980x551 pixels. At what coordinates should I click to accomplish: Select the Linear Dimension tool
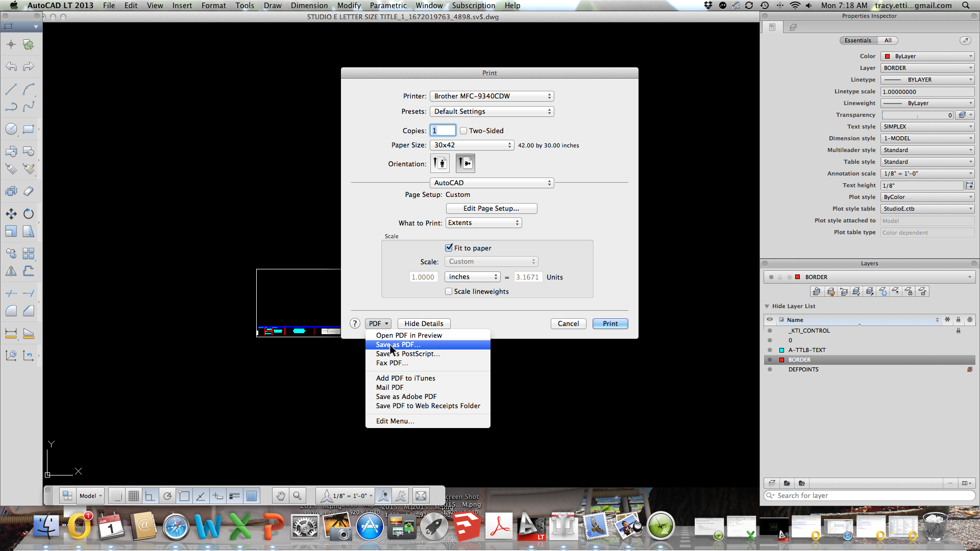click(x=11, y=333)
